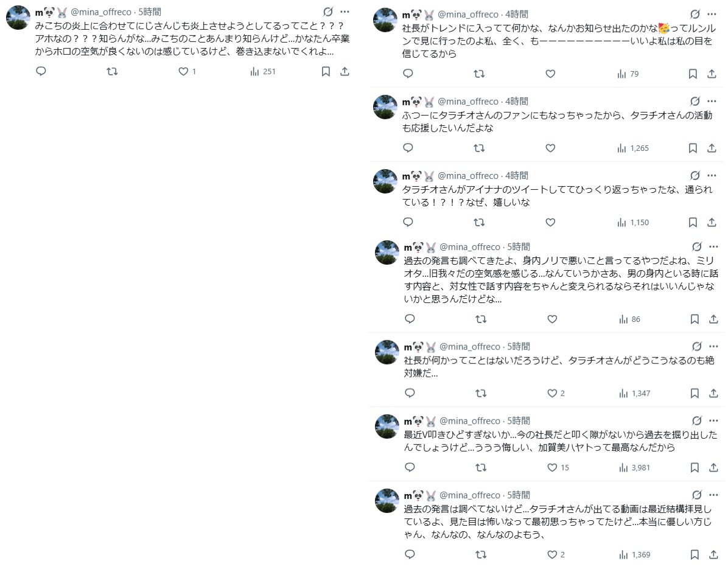The width and height of the screenshot is (728, 572).
Task: Open more menu on 3,981-view tweet
Action: tap(713, 420)
